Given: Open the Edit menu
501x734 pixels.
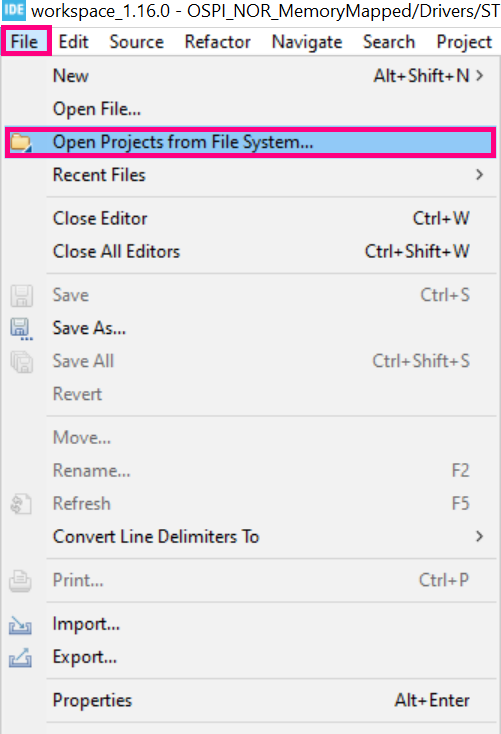Looking at the screenshot, I should [73, 42].
